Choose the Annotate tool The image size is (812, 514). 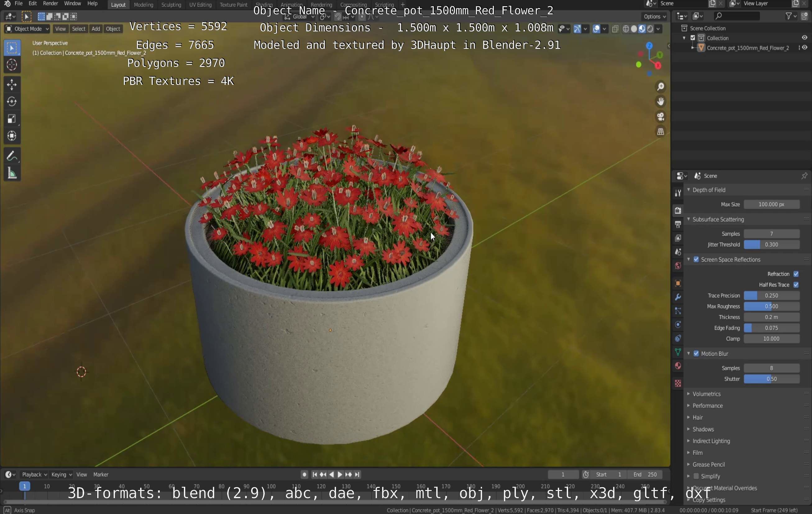12,156
